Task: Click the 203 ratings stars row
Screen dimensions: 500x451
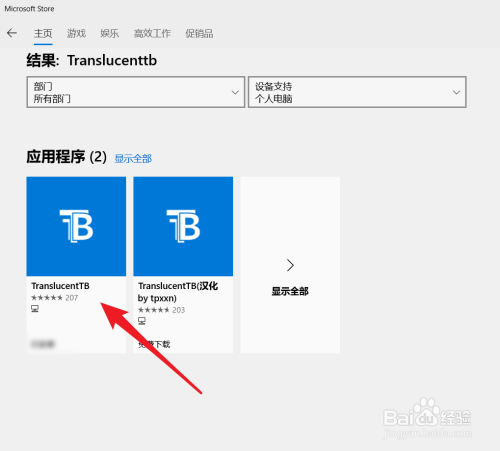Action: [162, 310]
